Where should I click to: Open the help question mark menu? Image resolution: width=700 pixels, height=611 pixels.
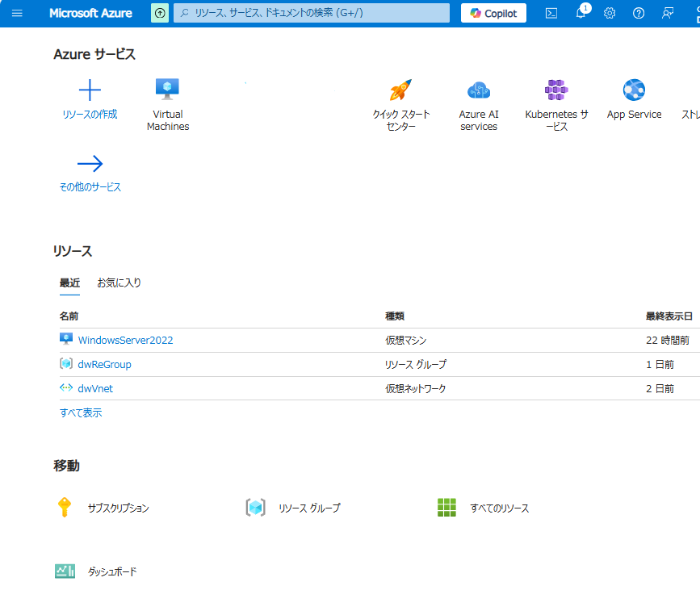coord(639,14)
